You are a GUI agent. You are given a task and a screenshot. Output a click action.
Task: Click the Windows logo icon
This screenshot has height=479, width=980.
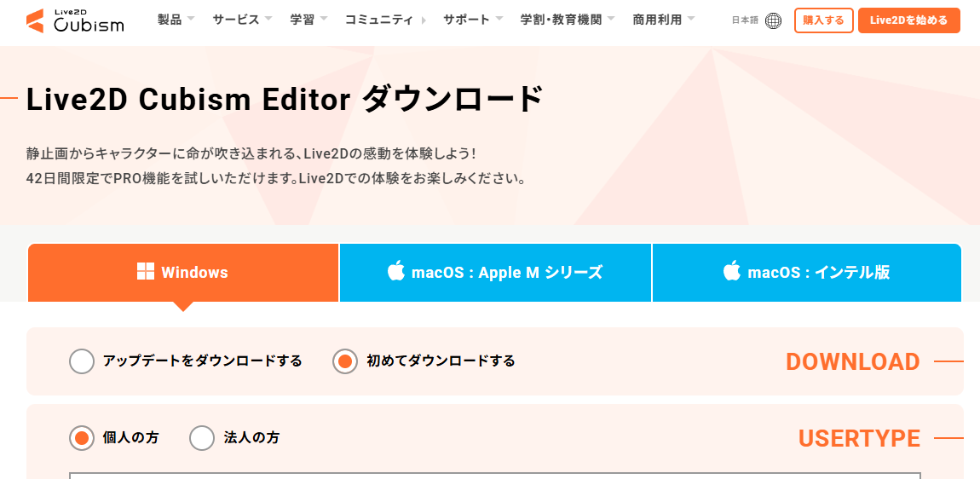tap(146, 272)
